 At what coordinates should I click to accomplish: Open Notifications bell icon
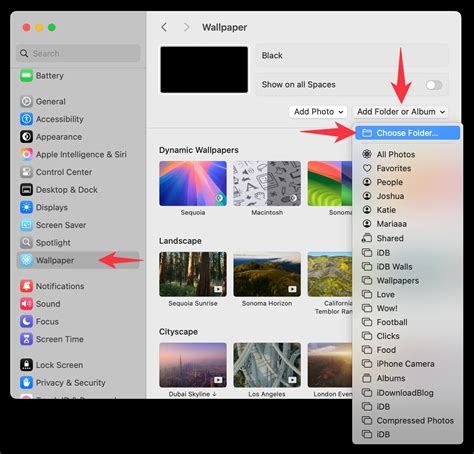[x=26, y=286]
